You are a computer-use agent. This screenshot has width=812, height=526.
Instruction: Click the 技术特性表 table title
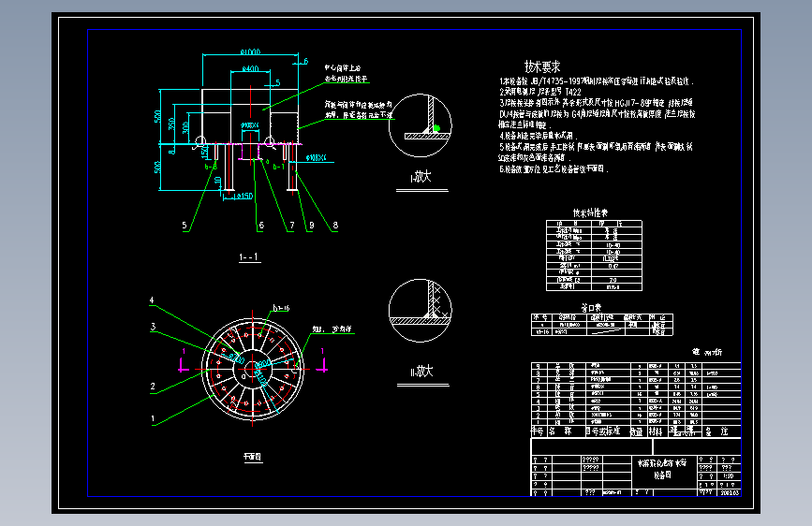pos(590,212)
